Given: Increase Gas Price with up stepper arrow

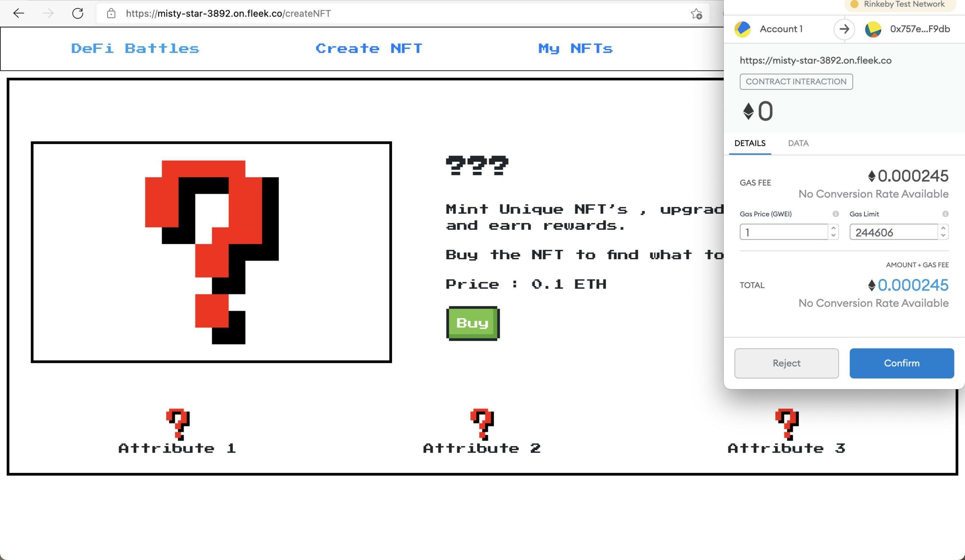Looking at the screenshot, I should 833,228.
